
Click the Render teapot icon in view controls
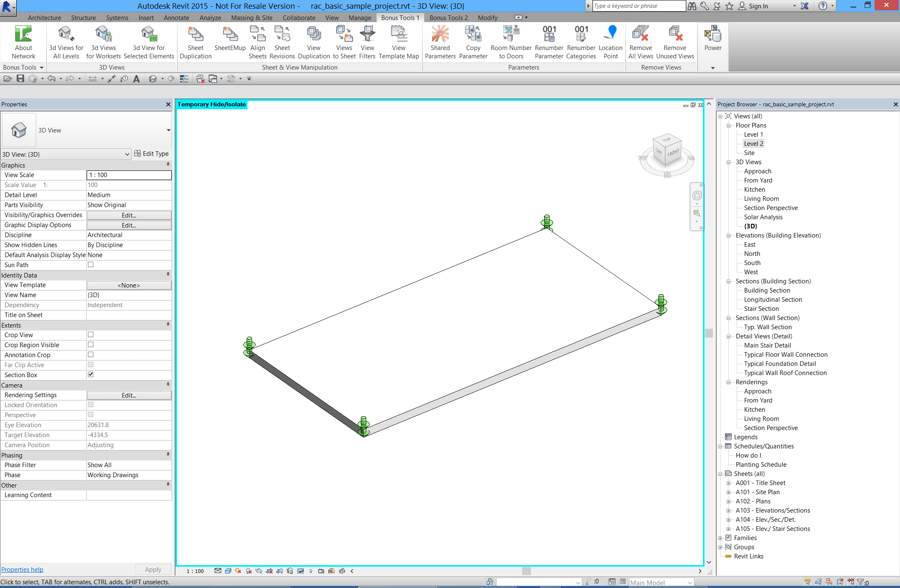coord(259,571)
